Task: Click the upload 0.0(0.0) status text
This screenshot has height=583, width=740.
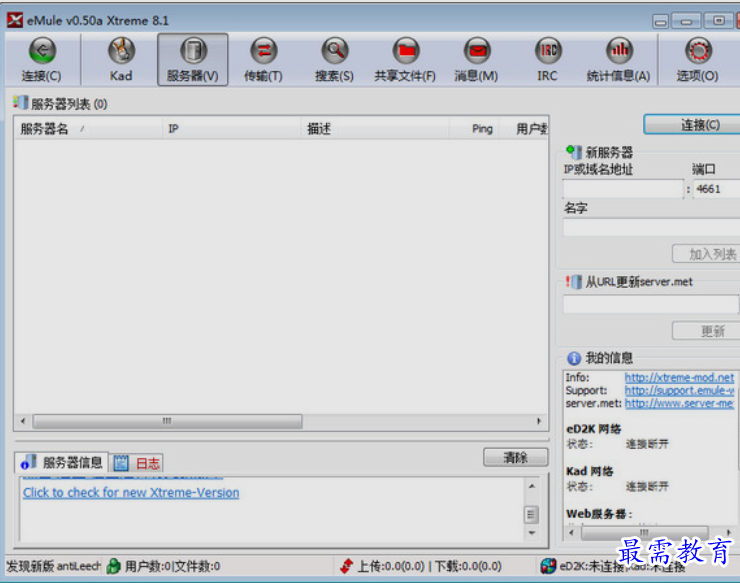Action: [391, 566]
